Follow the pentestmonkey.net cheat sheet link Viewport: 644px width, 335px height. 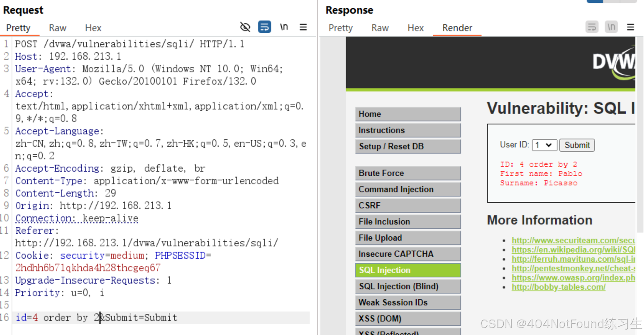click(573, 268)
